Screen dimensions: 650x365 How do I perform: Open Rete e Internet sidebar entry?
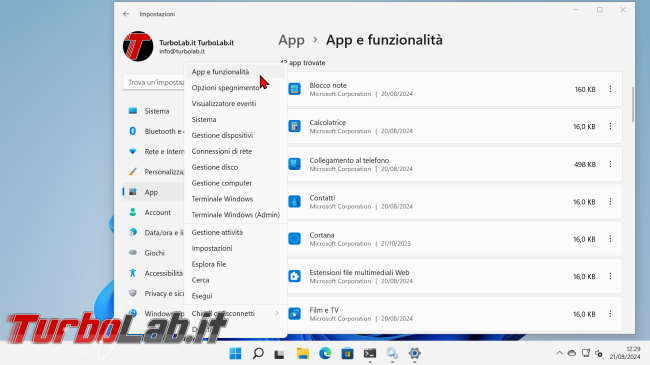pos(153,151)
